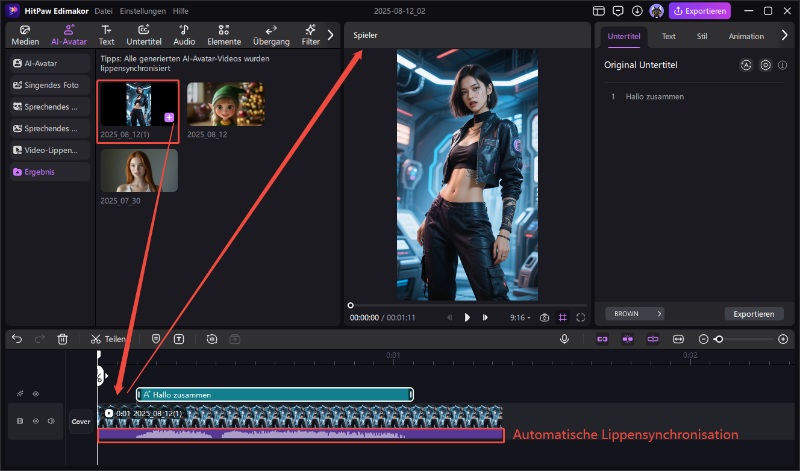
Task: Toggle the link clips option
Action: 603,339
